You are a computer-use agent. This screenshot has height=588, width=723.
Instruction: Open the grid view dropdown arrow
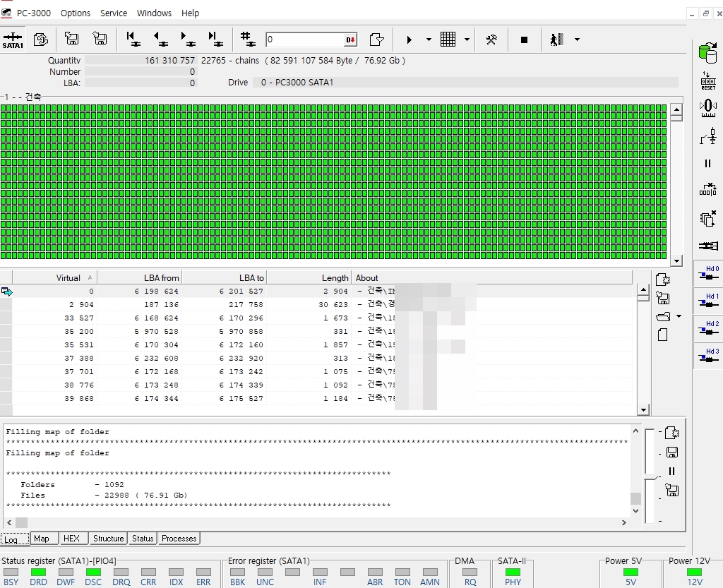[467, 40]
